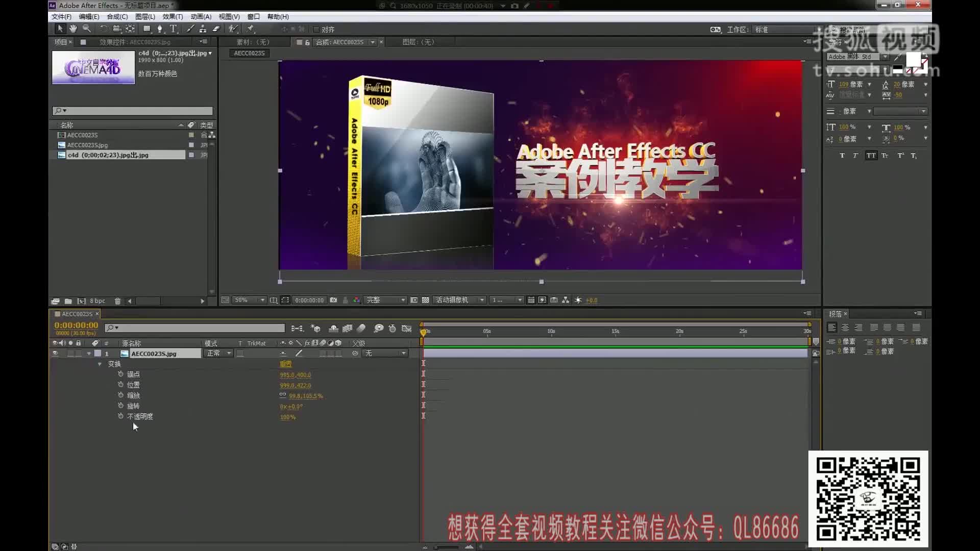Click the 8 bpc color depth button
This screenshot has height=551, width=980.
click(97, 301)
